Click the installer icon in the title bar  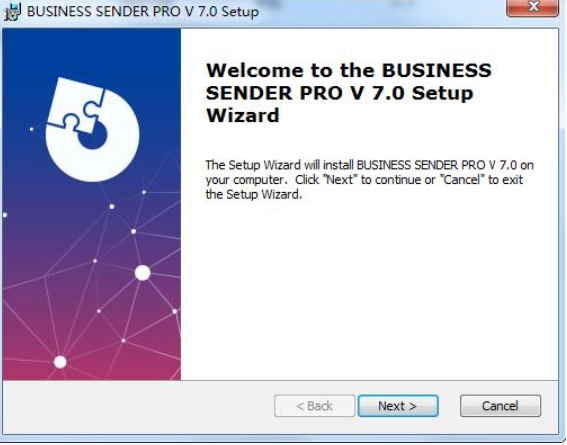coord(12,12)
